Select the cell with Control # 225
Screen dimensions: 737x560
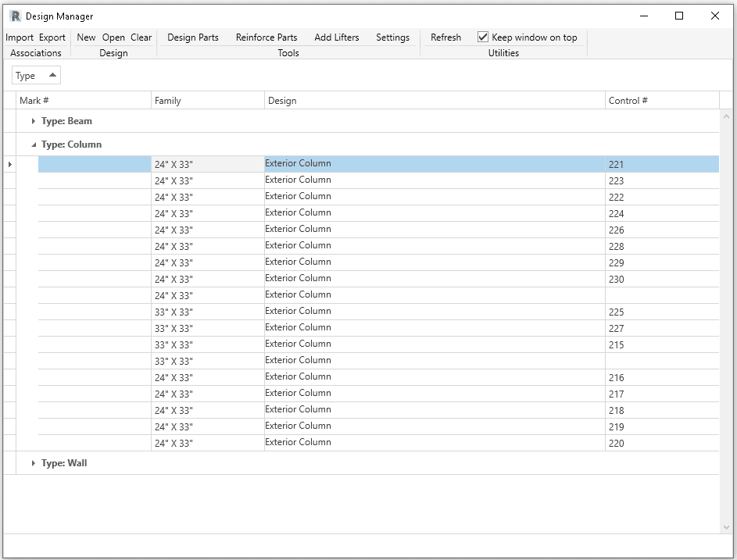pyautogui.click(x=662, y=312)
